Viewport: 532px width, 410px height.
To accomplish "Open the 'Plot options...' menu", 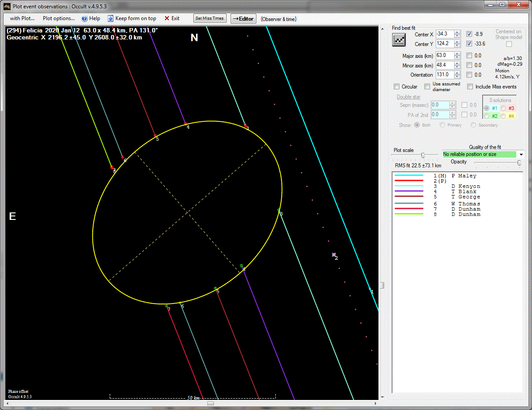I will pyautogui.click(x=59, y=18).
